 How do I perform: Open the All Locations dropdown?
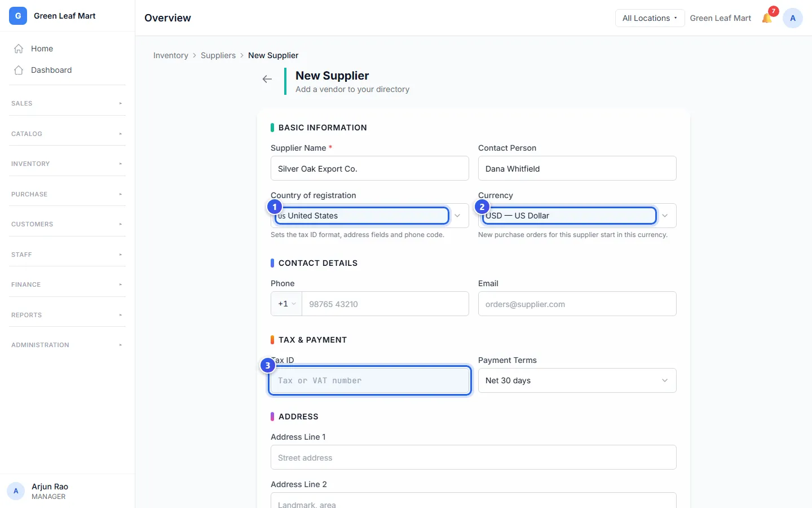tap(650, 18)
